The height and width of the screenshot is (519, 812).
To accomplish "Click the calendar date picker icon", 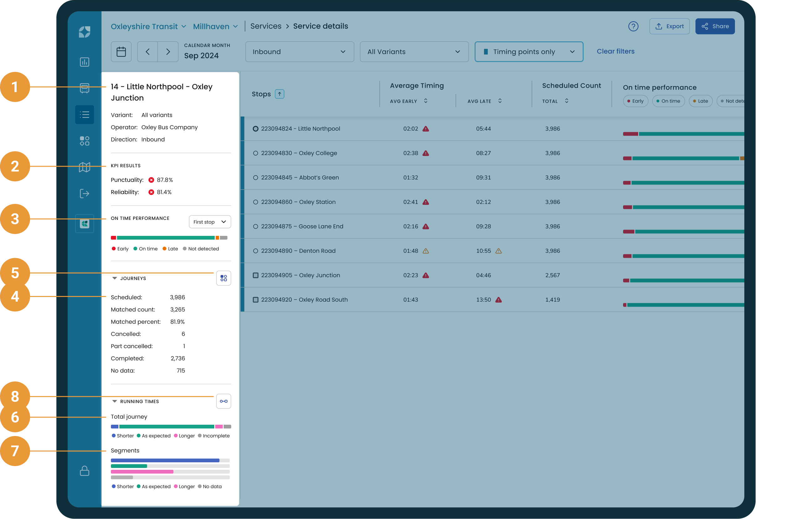I will (121, 52).
